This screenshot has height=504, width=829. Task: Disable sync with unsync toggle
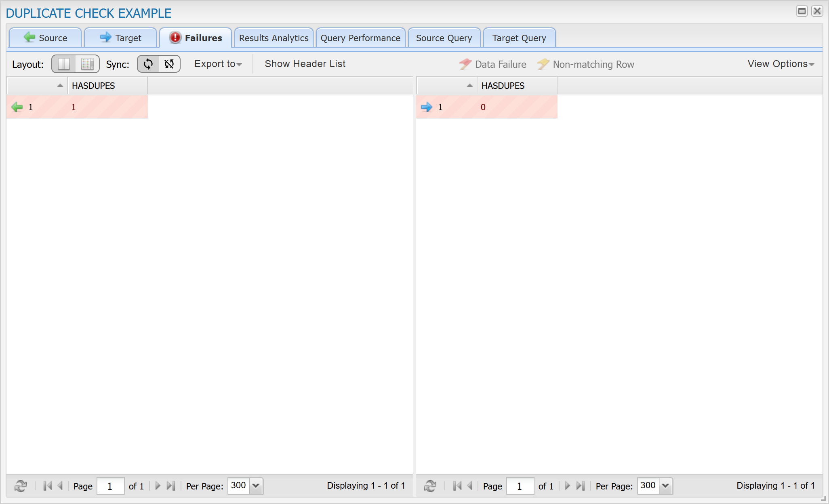click(169, 64)
